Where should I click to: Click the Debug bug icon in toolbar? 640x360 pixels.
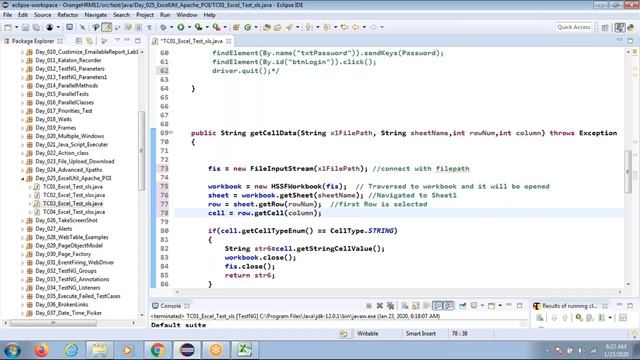pos(163,27)
